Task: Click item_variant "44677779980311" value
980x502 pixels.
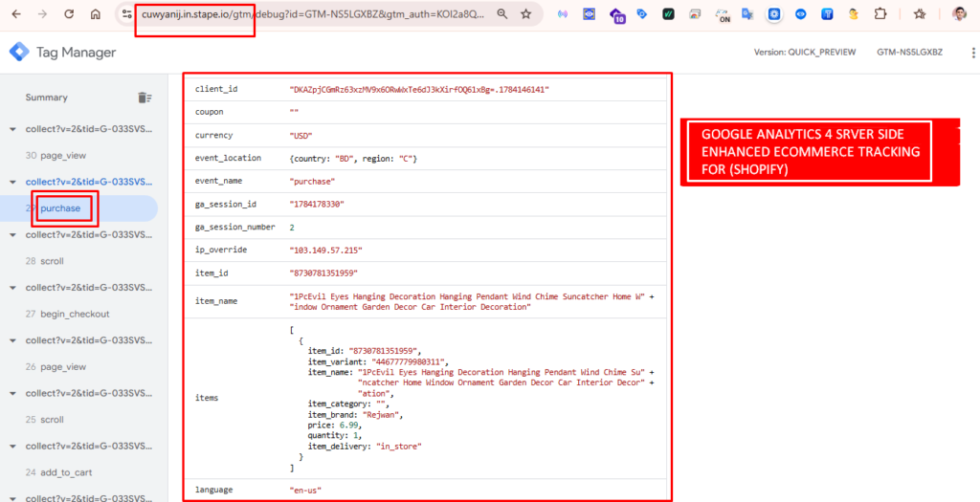Action: [x=411, y=361]
